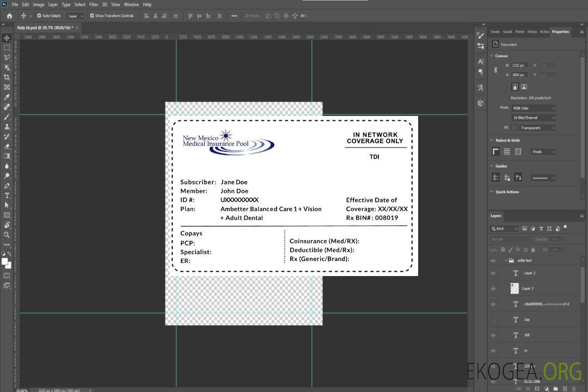Select the Crop tool
Screen dimensions: 588x392
[7, 77]
